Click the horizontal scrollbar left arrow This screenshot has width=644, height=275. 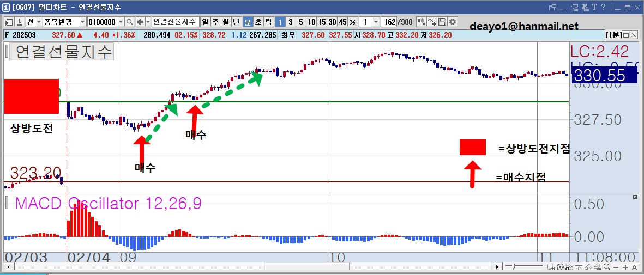(8, 267)
